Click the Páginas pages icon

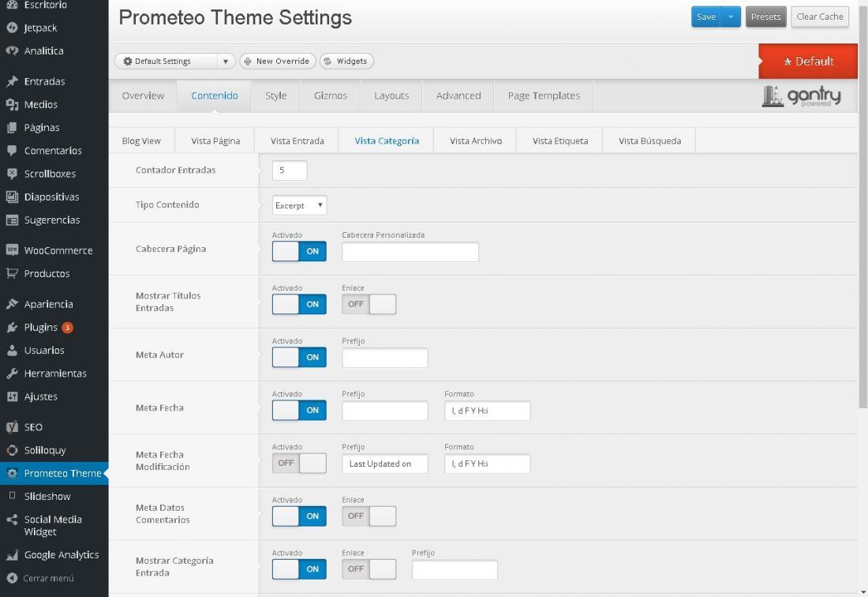click(12, 127)
